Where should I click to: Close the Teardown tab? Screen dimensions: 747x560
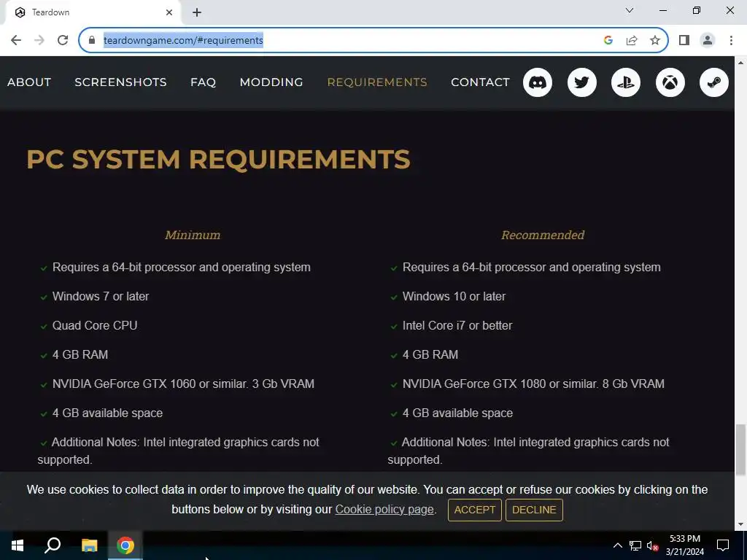click(169, 12)
